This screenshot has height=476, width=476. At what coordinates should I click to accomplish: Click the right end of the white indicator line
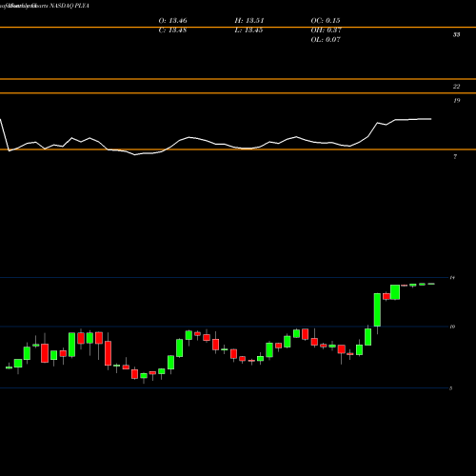point(430,119)
